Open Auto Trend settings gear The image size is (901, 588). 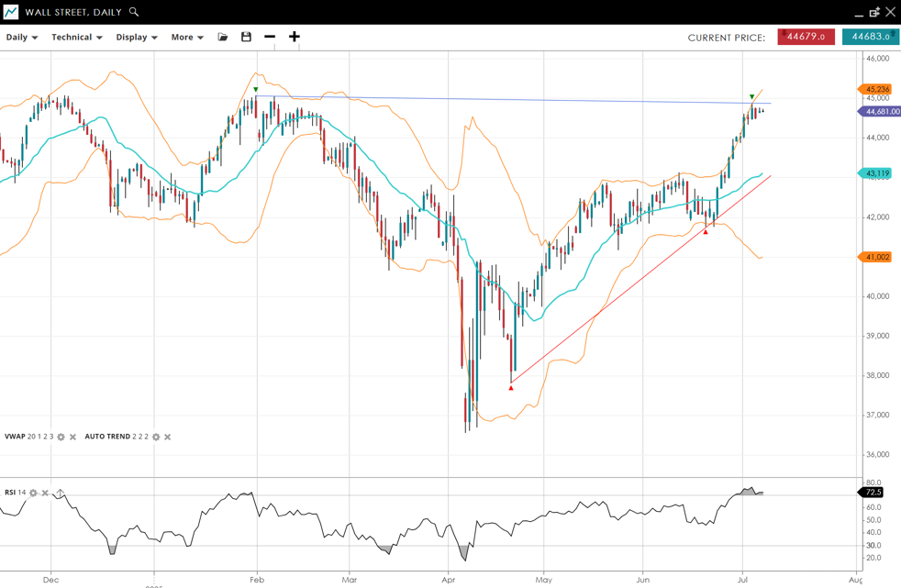[156, 438]
